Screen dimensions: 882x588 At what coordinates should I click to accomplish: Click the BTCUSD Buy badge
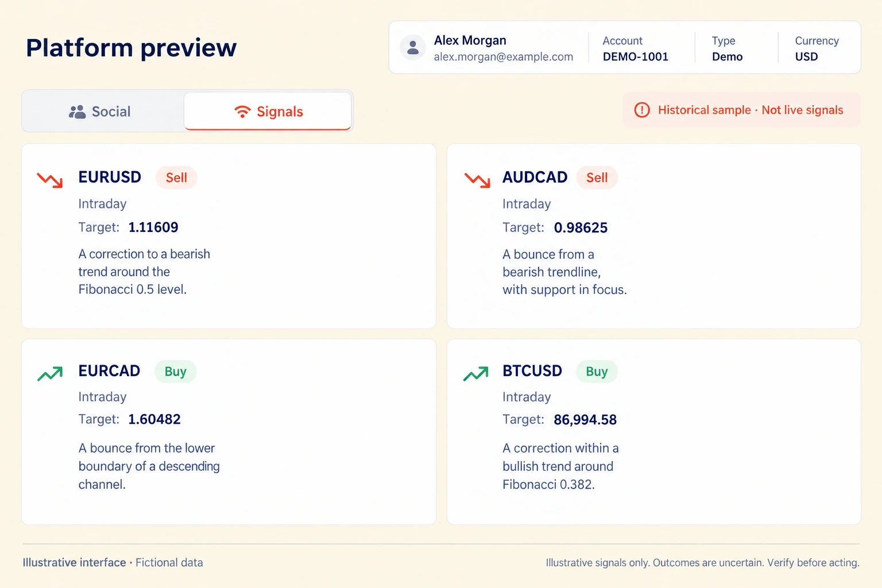coord(597,372)
